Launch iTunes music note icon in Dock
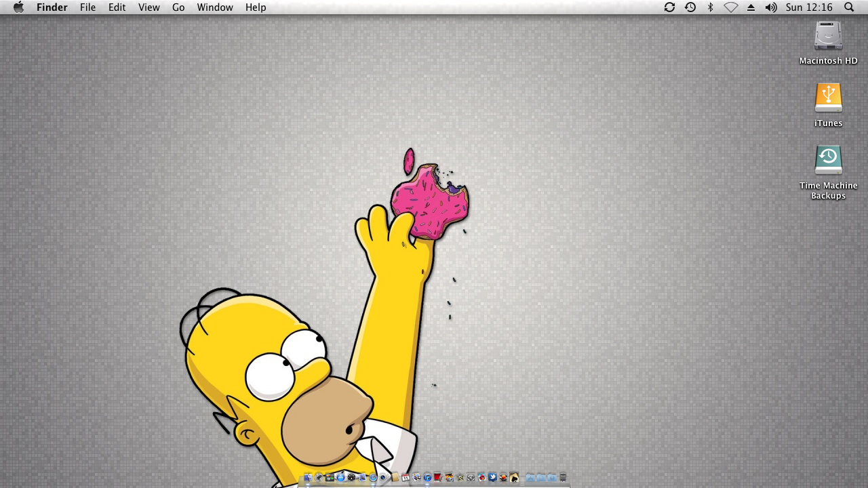 tap(427, 477)
